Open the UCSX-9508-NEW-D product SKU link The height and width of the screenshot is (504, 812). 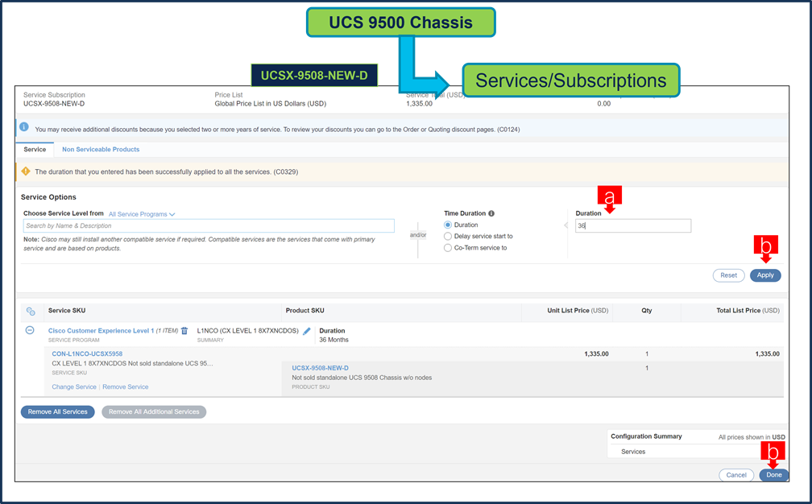320,368
